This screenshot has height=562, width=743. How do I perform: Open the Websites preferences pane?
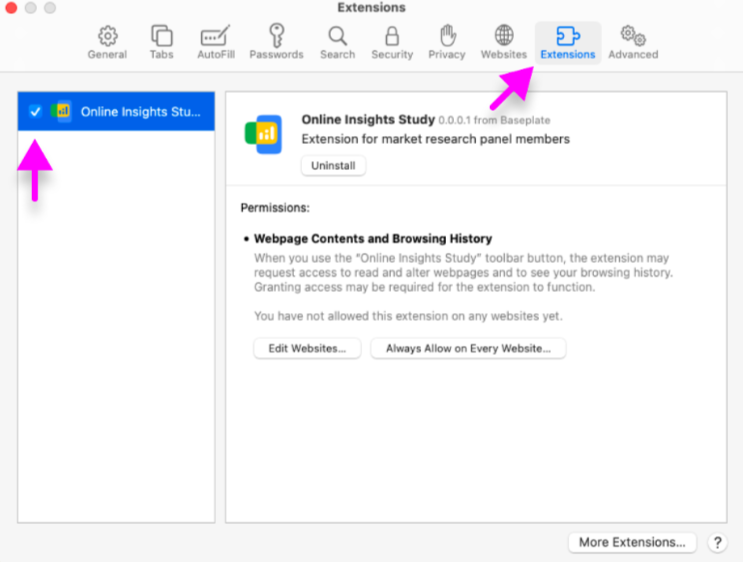click(504, 43)
